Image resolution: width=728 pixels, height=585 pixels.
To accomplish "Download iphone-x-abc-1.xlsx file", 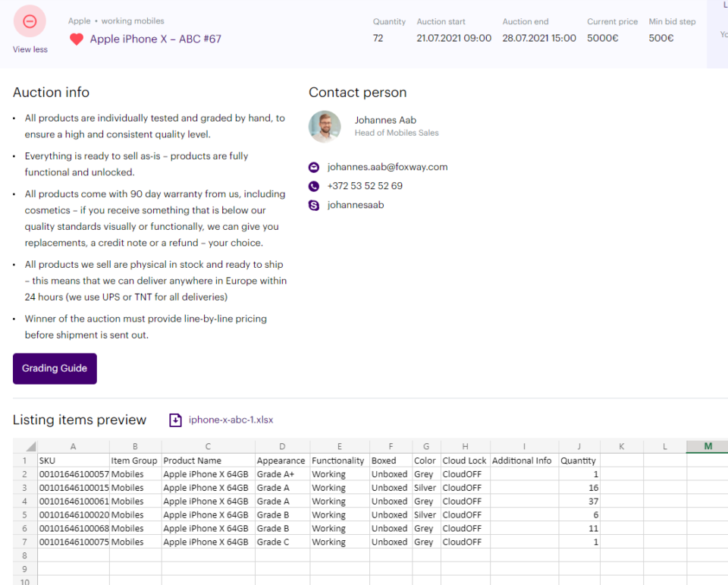I will (231, 420).
